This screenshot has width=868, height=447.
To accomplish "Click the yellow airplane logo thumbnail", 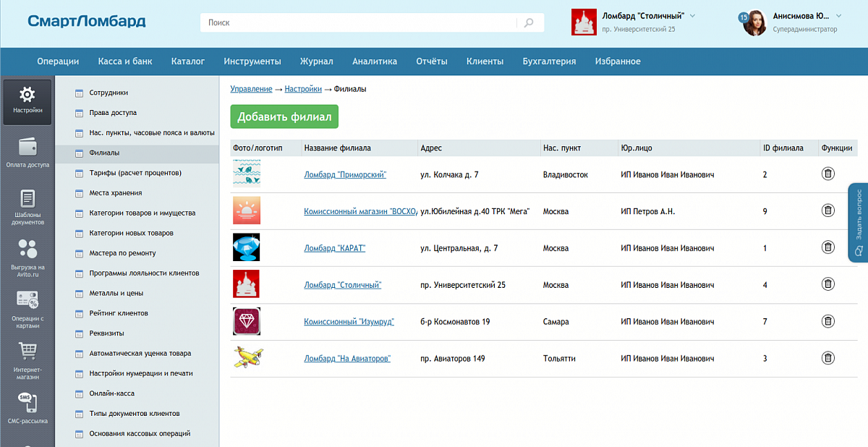I will pyautogui.click(x=247, y=358).
